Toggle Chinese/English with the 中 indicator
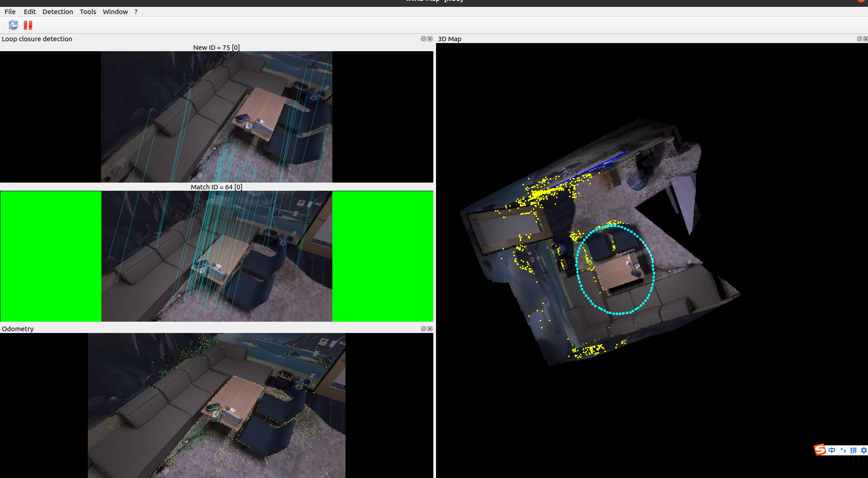The image size is (868, 478). coord(832,450)
